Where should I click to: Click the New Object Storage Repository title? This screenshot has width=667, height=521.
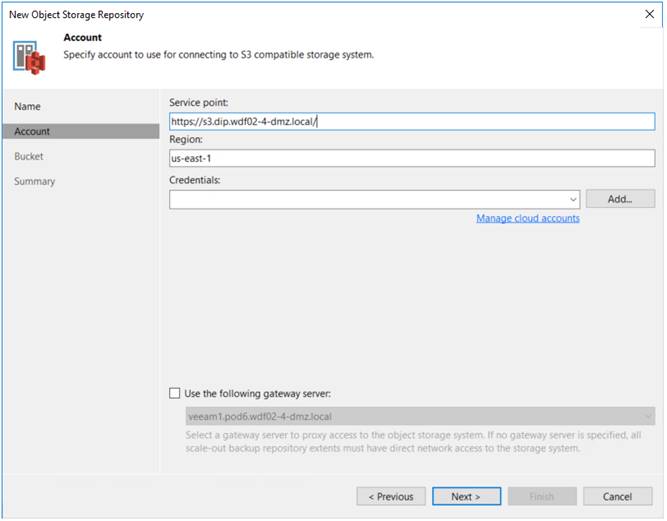click(77, 15)
